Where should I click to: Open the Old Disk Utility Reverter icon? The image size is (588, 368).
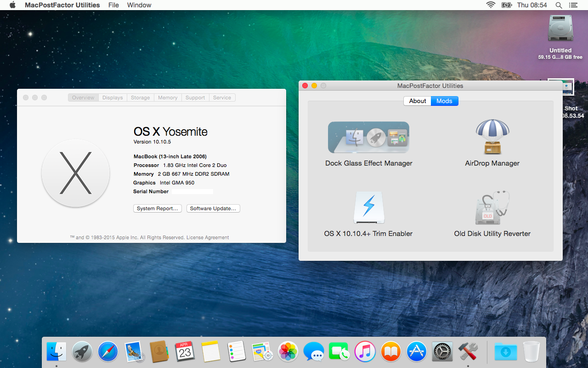tap(492, 207)
